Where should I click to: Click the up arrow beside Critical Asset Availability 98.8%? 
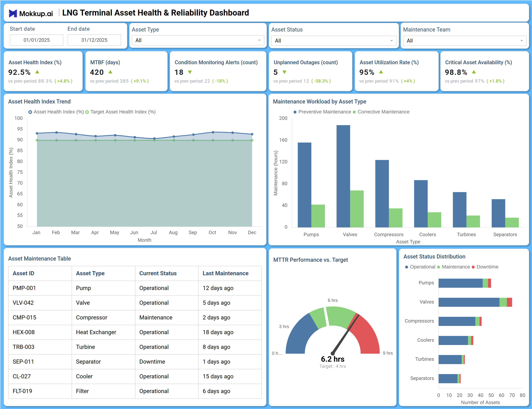point(474,72)
